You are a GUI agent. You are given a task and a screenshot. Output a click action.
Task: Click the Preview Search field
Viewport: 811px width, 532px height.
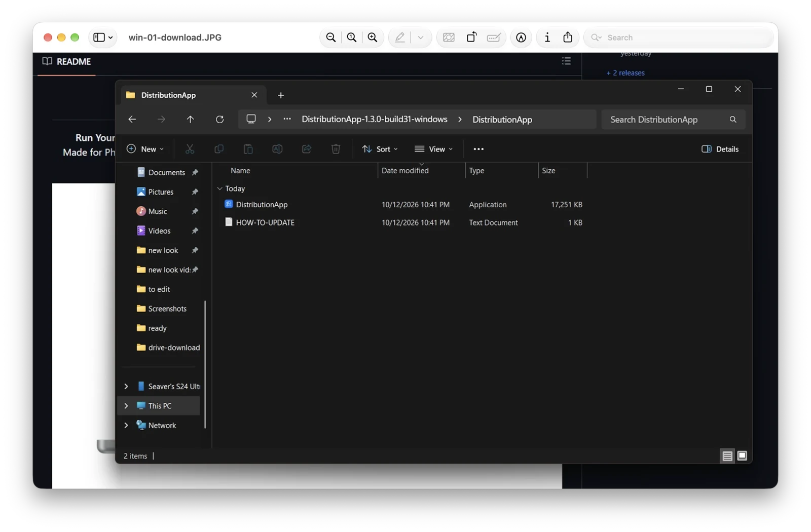click(678, 37)
